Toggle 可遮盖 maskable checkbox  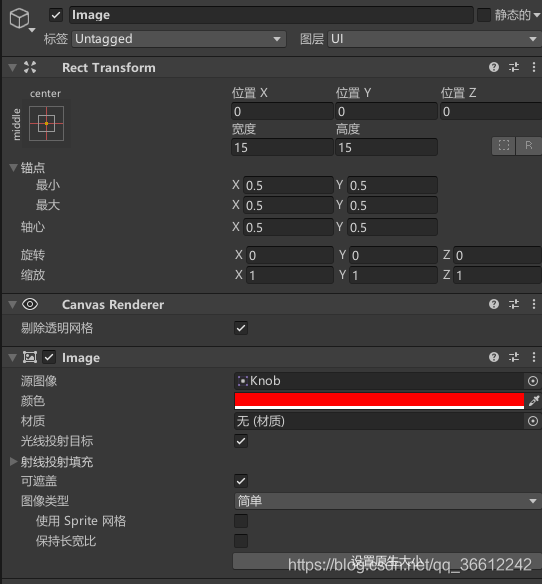(x=241, y=481)
